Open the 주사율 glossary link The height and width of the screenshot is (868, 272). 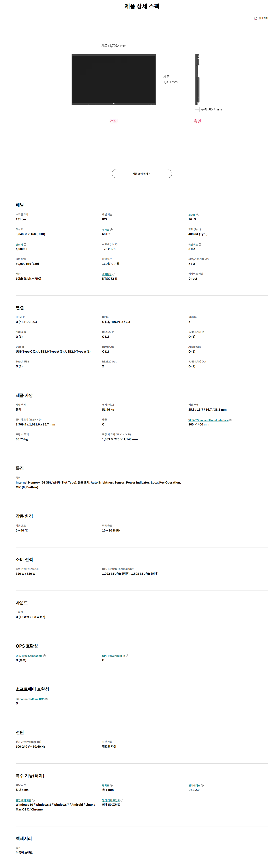tap(106, 230)
